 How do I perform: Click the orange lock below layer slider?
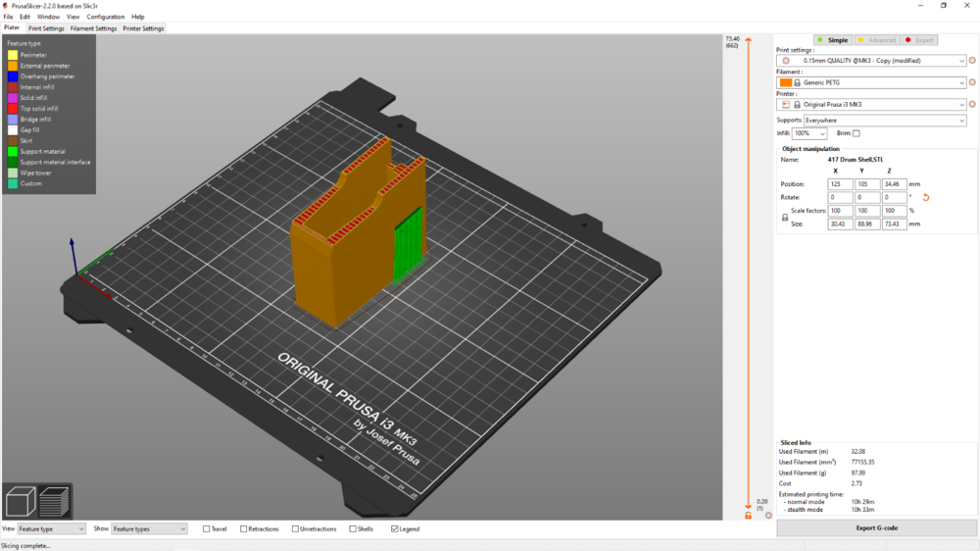pos(749,515)
